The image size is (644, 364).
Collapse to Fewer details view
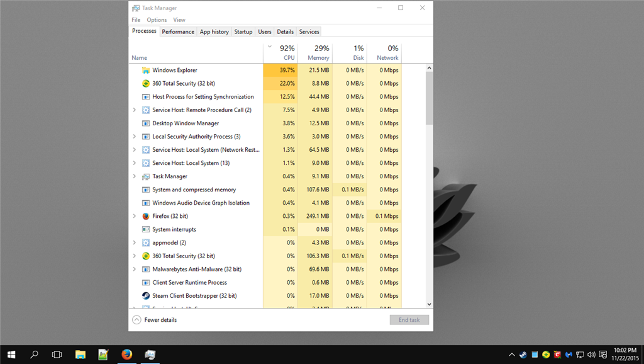point(155,320)
